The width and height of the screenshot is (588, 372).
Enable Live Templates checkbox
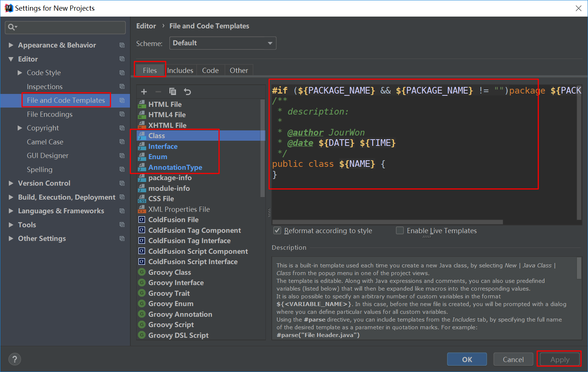tap(399, 231)
